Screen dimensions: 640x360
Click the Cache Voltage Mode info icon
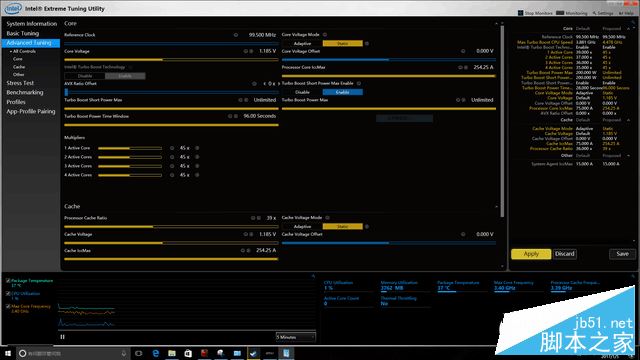(x=327, y=218)
